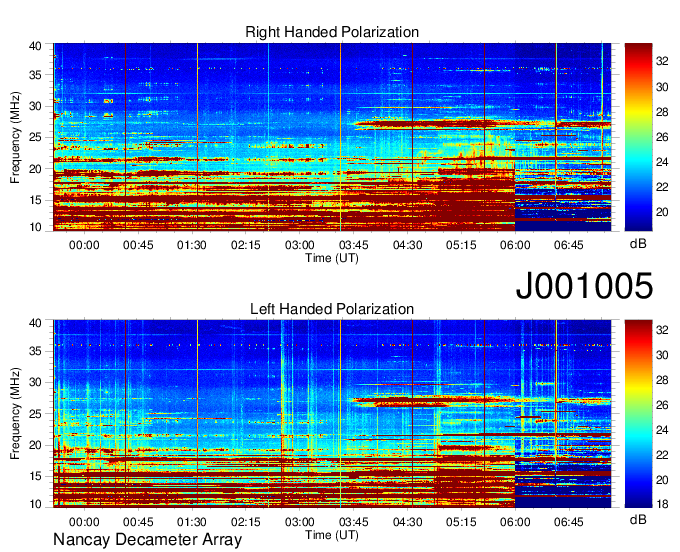Click the 20 MHz tick of Right Handed plot

point(35,169)
